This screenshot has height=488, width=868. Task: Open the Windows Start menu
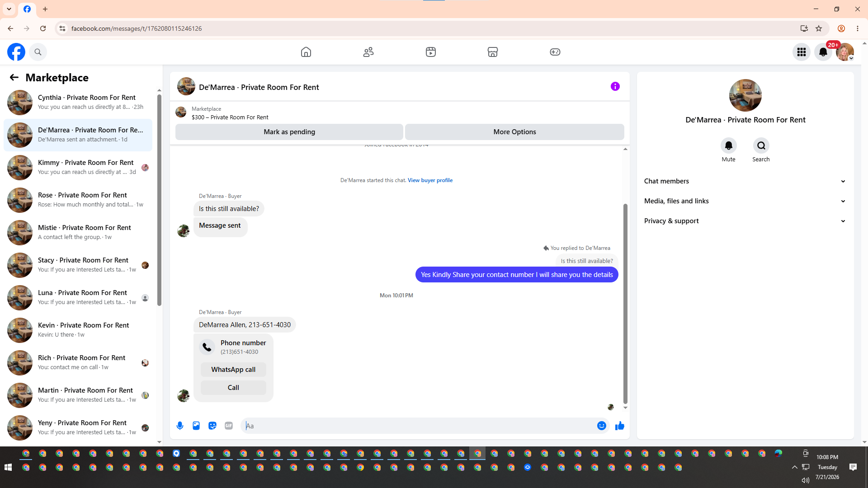[8, 467]
